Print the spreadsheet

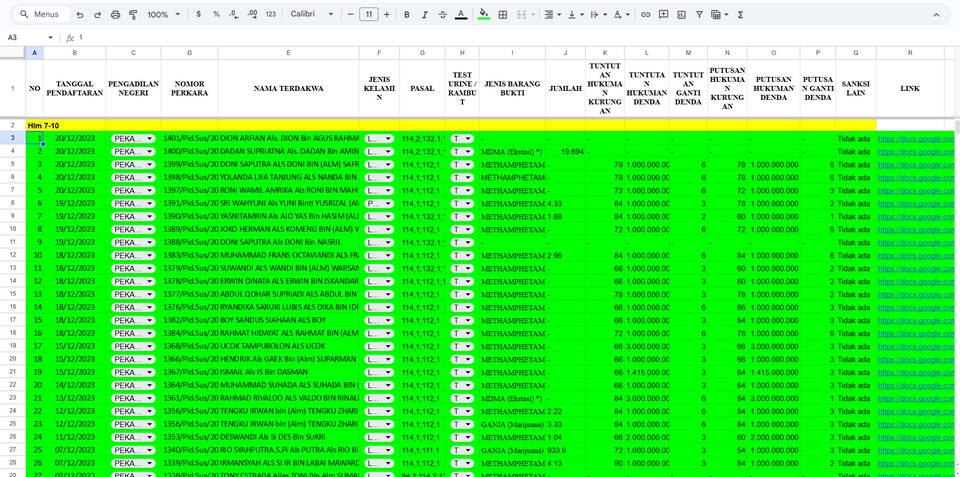point(115,14)
